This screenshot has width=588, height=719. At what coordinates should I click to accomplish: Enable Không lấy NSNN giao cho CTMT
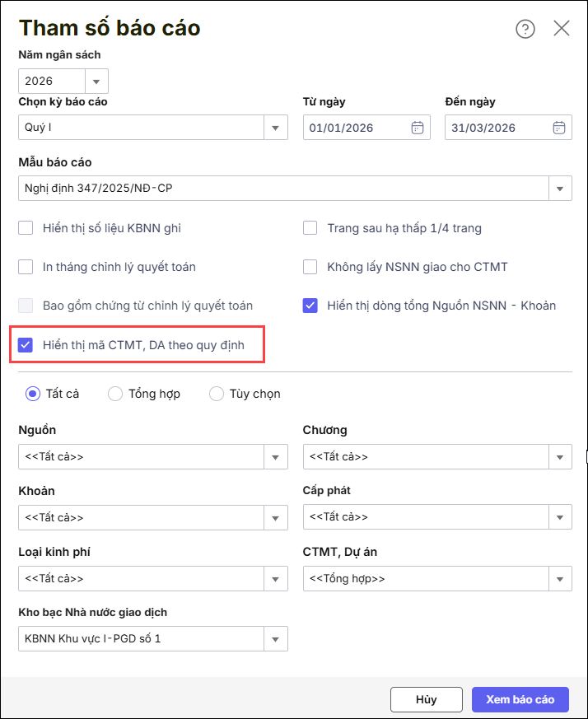click(x=310, y=267)
